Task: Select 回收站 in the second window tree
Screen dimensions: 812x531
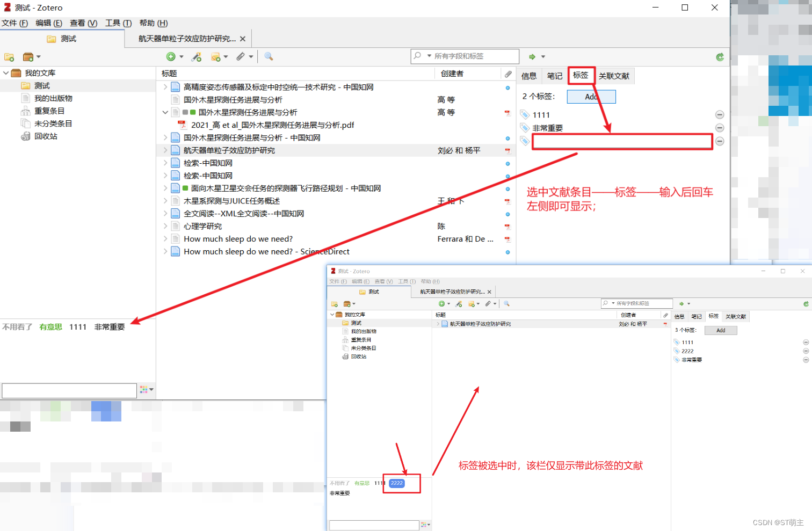Action: [359, 357]
